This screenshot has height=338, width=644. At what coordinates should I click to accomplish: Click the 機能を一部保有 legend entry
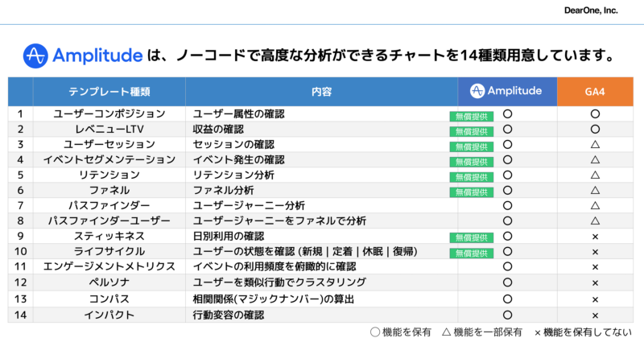tap(482, 332)
